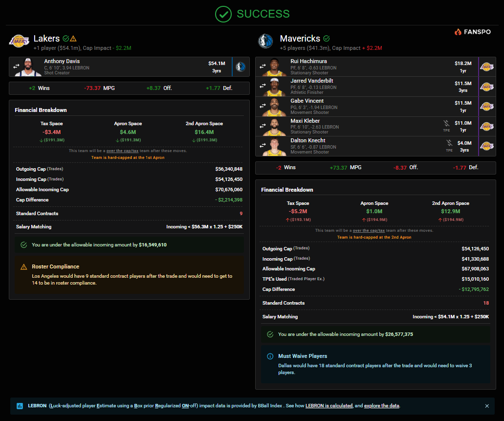
Task: Click the Lakers green check status icon
Action: tap(66, 39)
